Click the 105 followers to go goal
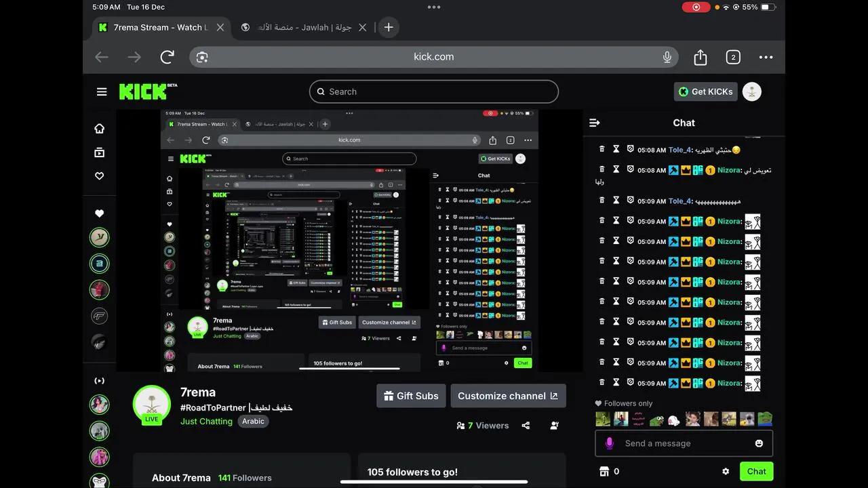Viewport: 868px width, 488px height. (x=412, y=472)
